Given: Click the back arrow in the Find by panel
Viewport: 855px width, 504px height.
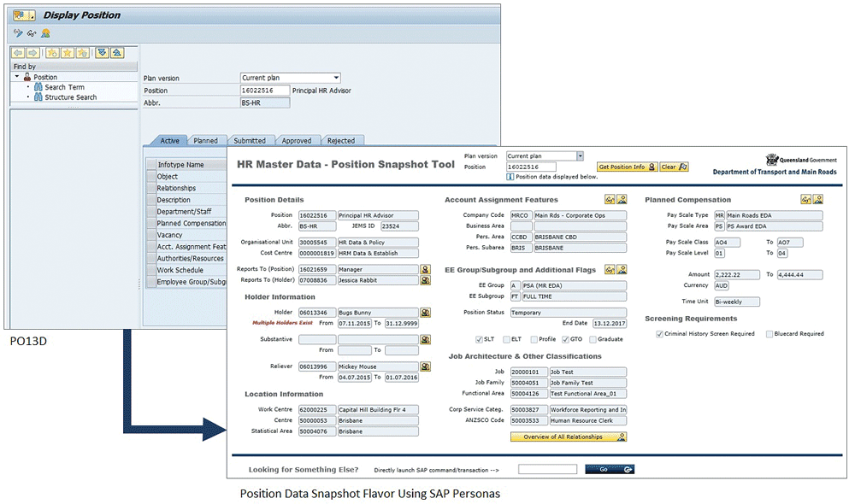Looking at the screenshot, I should [x=18, y=53].
